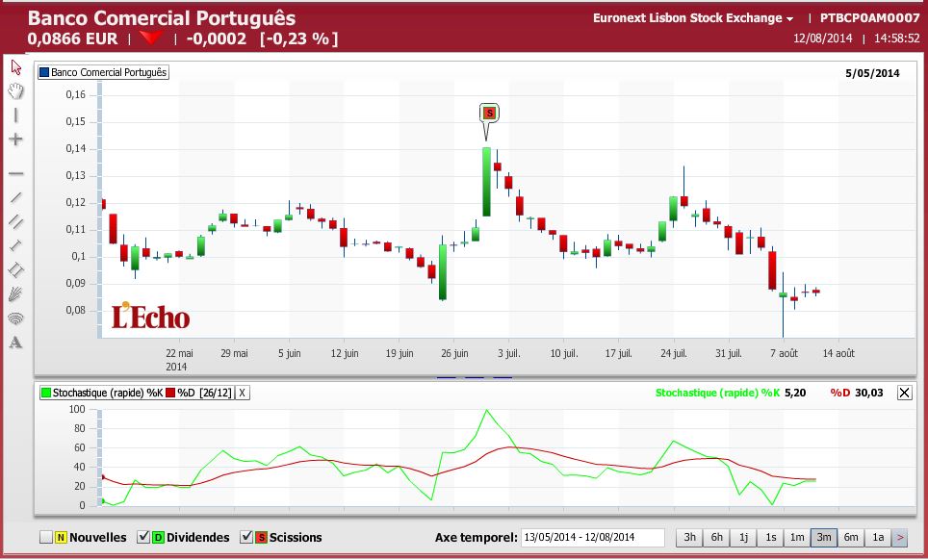Click the date 12/08/2014 in header

click(x=823, y=39)
